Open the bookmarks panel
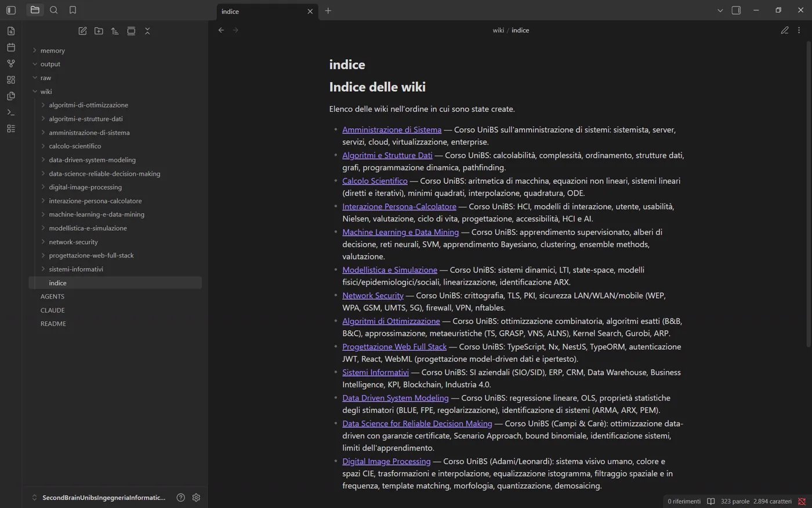This screenshot has width=812, height=508. (72, 10)
